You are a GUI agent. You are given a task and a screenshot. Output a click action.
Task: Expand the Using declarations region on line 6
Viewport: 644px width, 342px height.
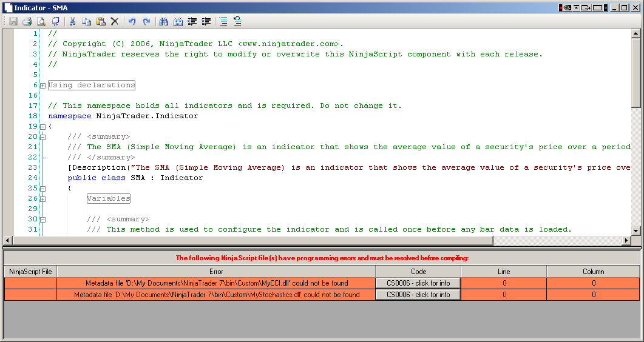(42, 85)
